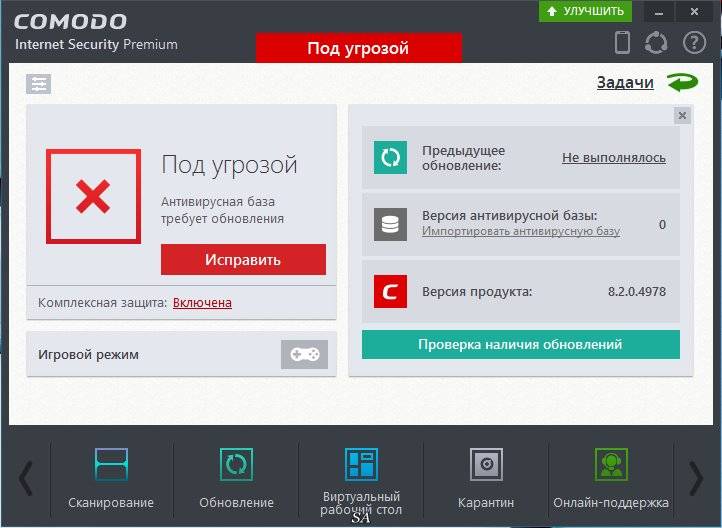Click the Антивирусная база требует обновления message

[x=222, y=210]
